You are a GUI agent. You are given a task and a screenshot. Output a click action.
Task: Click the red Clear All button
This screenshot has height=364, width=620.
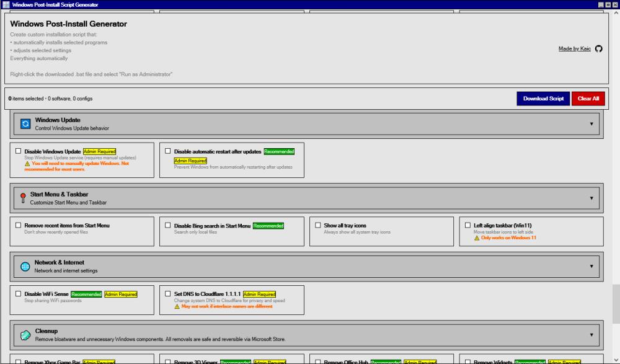coord(588,99)
